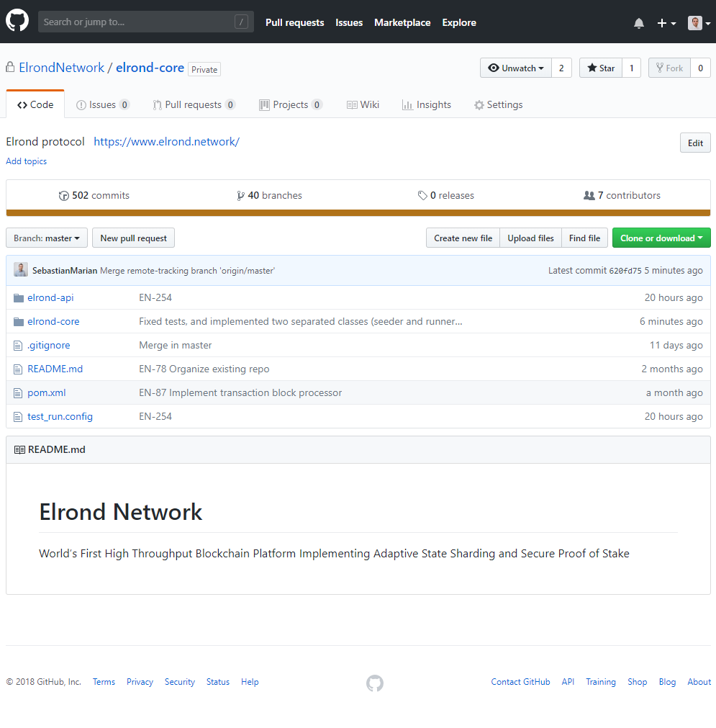716x728 pixels.
Task: Star the repository
Action: point(600,68)
